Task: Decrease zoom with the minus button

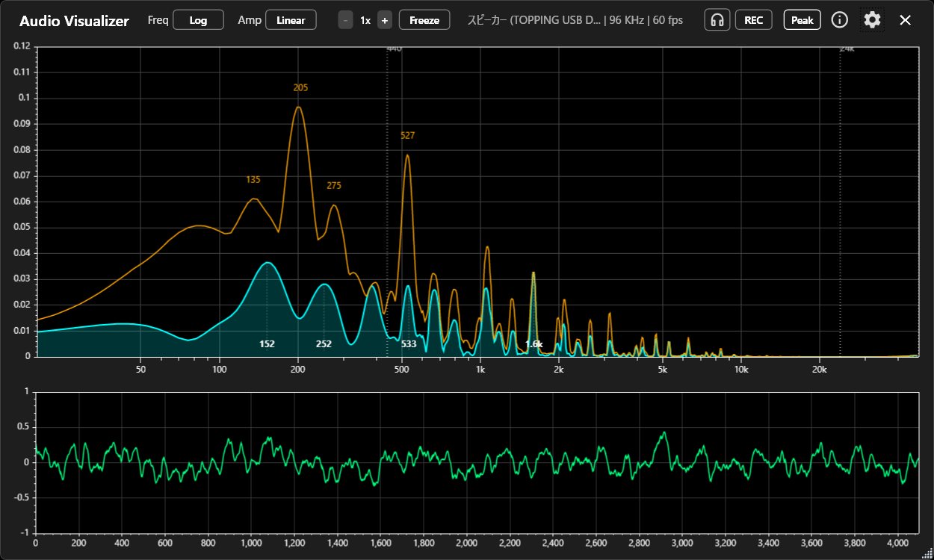Action: tap(345, 20)
